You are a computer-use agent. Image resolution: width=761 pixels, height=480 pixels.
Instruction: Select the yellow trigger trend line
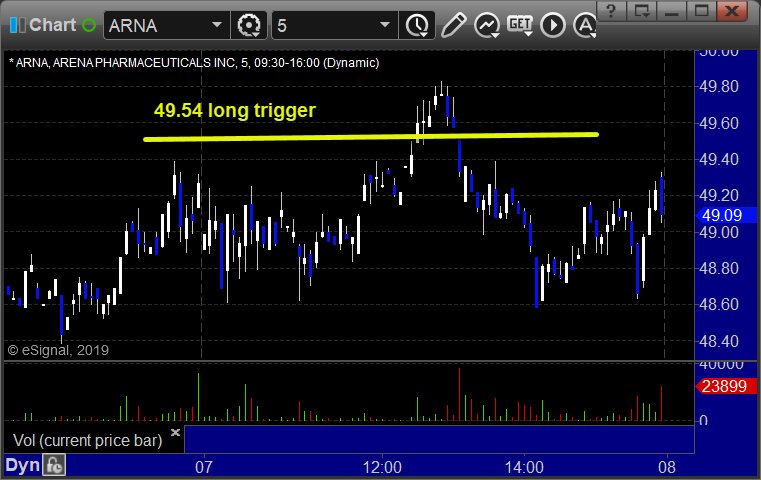(371, 137)
